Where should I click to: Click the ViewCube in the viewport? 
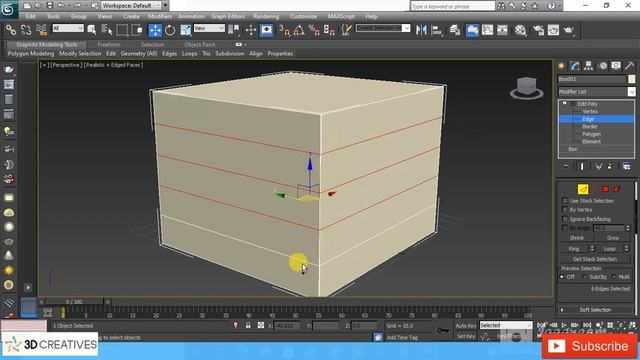[527, 87]
